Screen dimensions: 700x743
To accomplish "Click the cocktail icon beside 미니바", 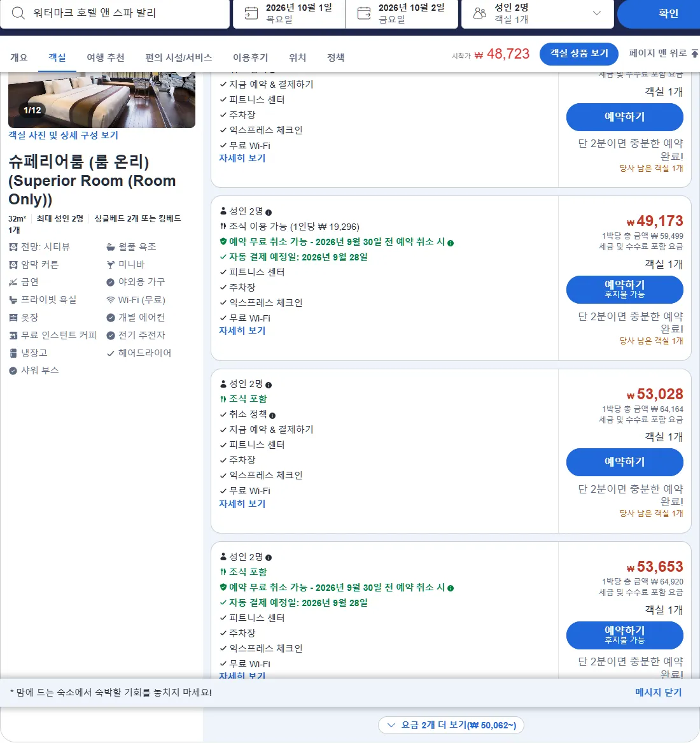I will [110, 264].
